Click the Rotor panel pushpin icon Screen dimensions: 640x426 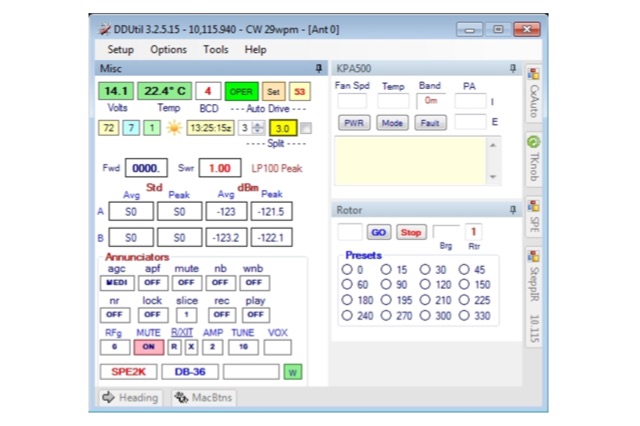point(513,209)
